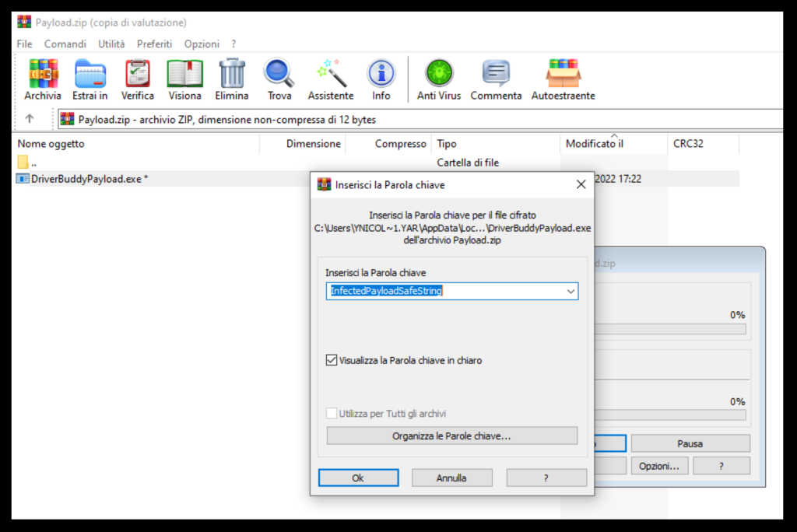Click the Ok button in the password dialog
The image size is (797, 532).
358,478
